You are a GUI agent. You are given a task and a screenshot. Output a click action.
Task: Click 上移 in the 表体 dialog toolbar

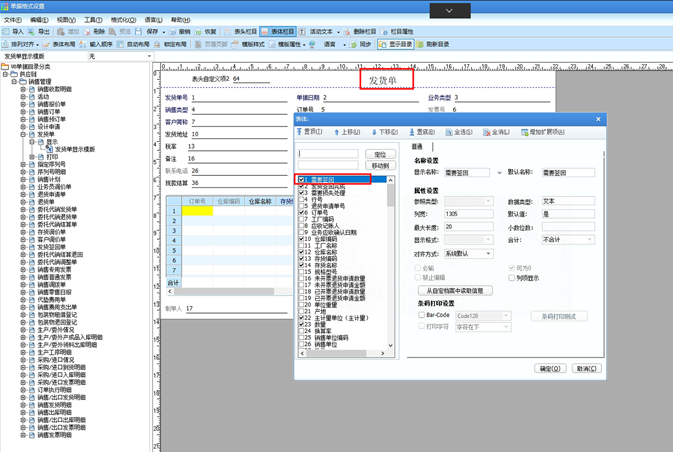347,132
